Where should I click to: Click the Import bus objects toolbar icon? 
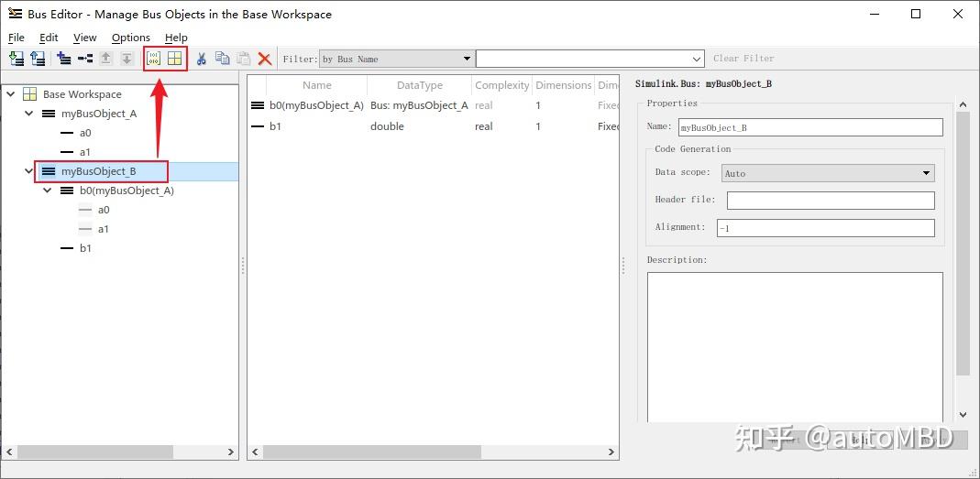[x=17, y=59]
